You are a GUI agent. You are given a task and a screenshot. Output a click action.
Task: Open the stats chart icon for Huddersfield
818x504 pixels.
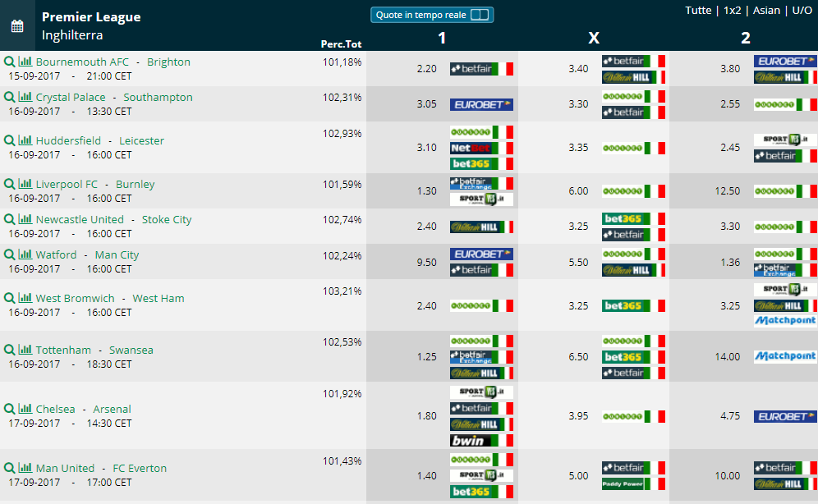click(x=25, y=140)
